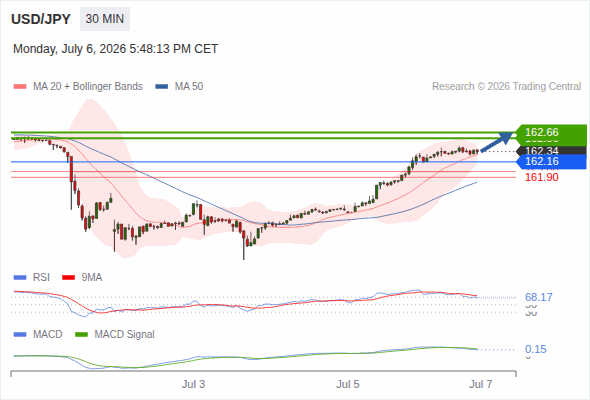
Task: Click the blue upward trend arrow
Action: [497, 142]
